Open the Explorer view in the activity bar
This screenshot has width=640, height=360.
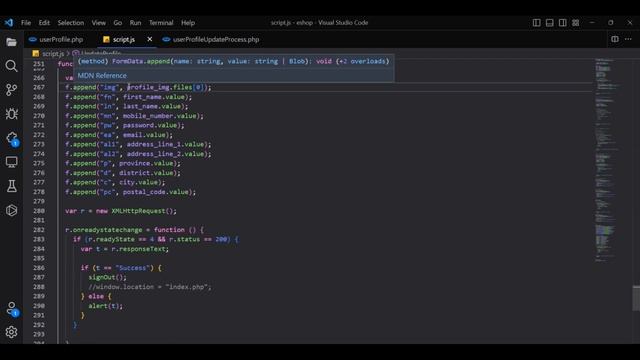(11, 42)
